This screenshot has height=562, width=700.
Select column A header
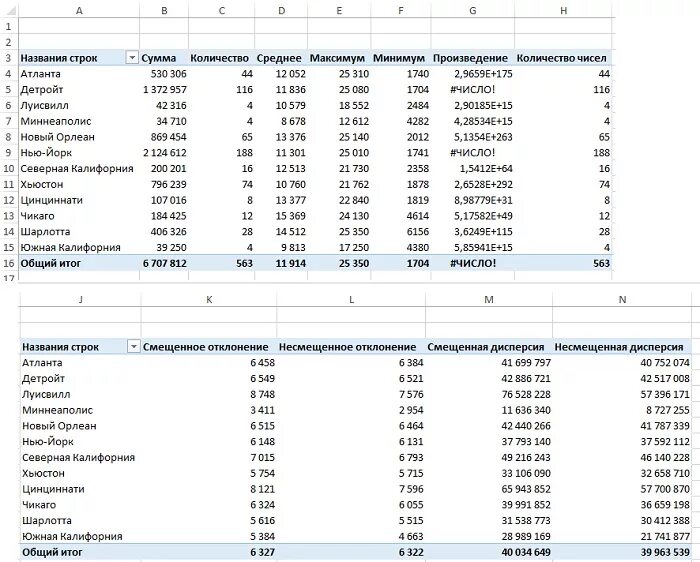tap(79, 11)
